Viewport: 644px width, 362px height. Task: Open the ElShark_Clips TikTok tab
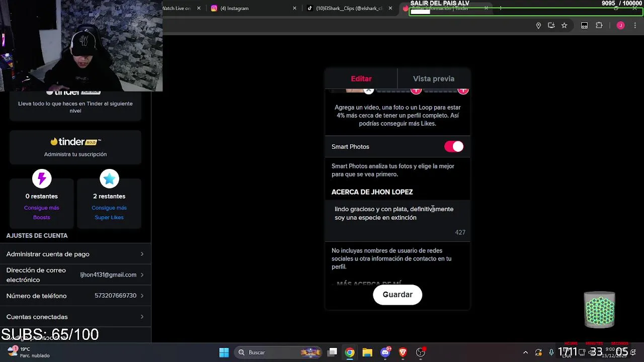point(349,8)
